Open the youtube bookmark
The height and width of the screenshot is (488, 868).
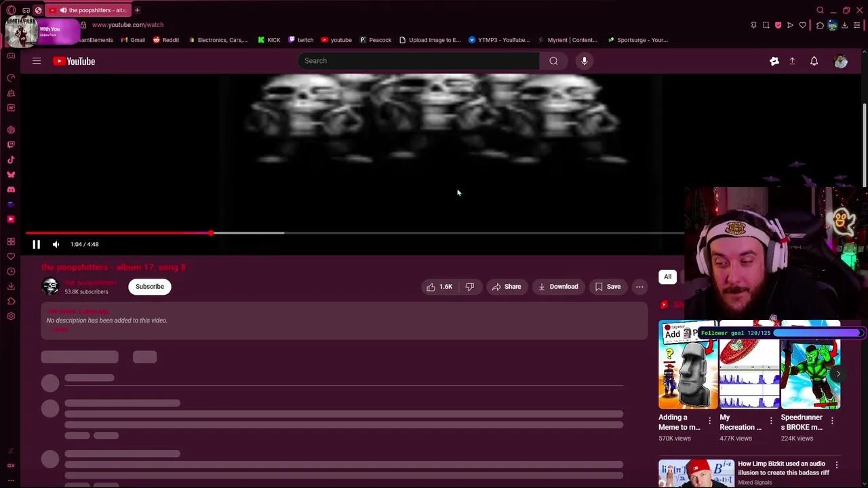[336, 40]
